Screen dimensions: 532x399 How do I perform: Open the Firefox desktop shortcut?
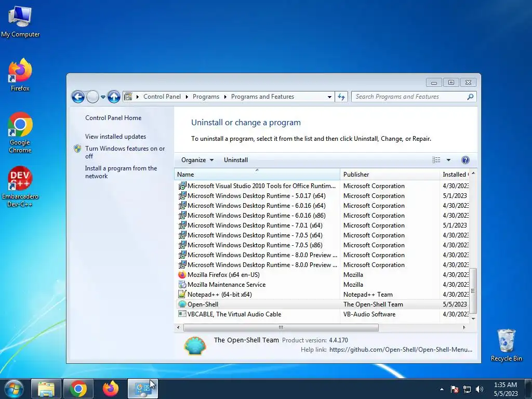(x=20, y=75)
